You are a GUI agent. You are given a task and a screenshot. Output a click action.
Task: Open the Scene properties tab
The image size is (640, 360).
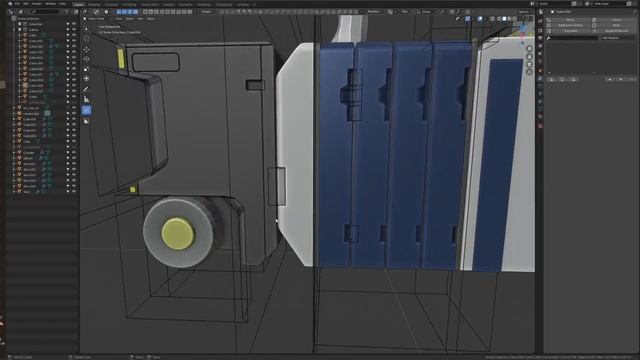click(x=540, y=53)
